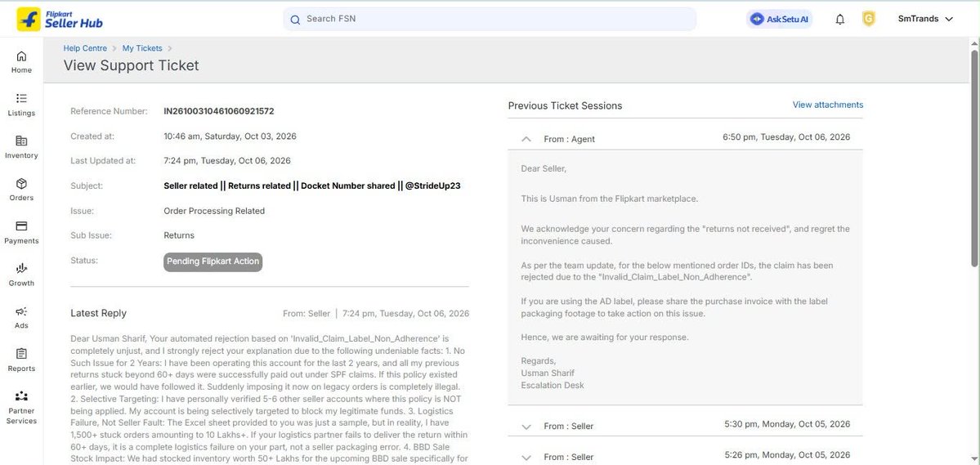Screen dimensions: 980x465
Task: Expand the Seller 5:26 pm session
Action: [526, 457]
